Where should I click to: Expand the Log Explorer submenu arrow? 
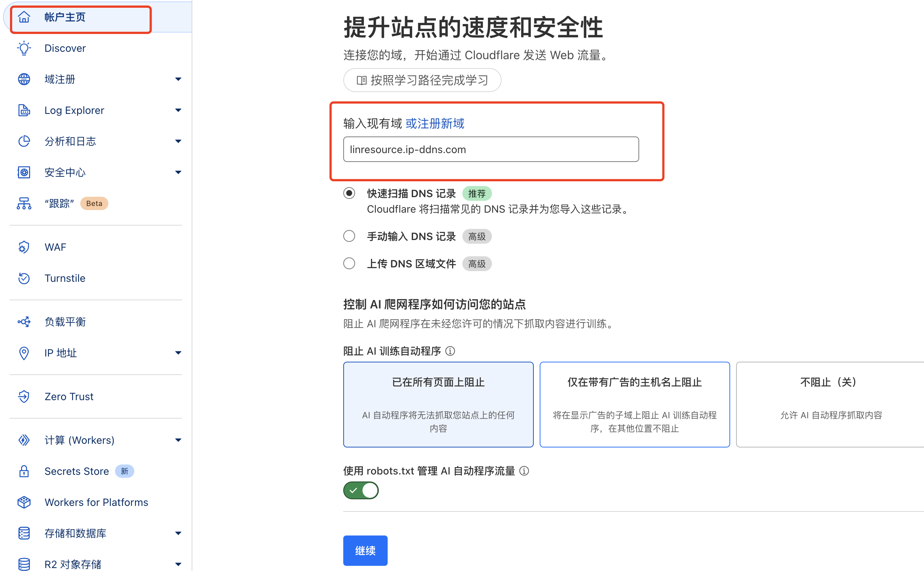pos(178,110)
